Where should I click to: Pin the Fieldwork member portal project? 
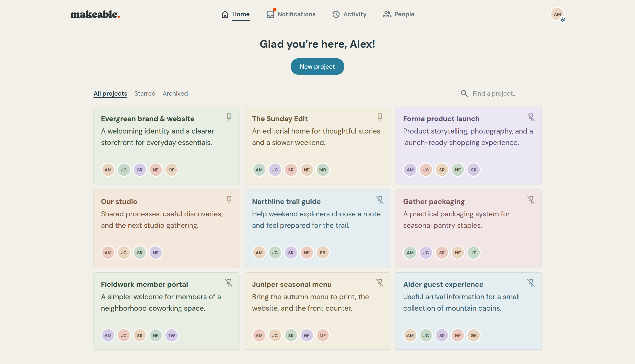(x=229, y=283)
